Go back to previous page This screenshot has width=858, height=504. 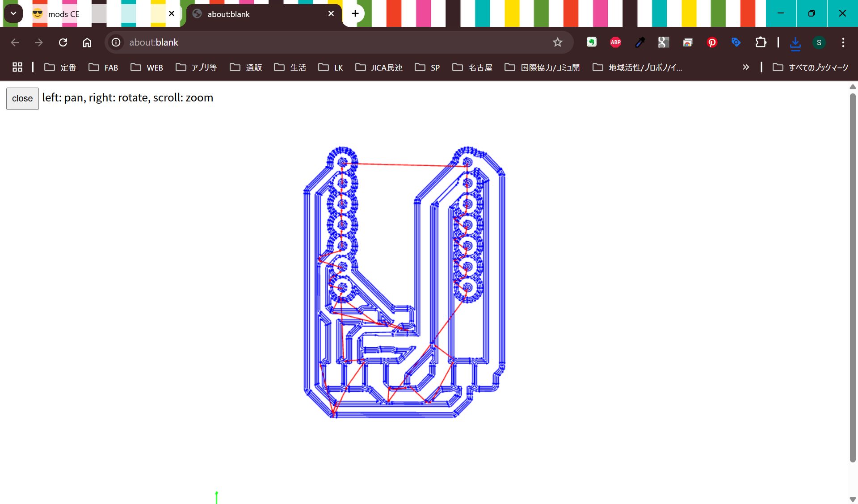point(15,42)
